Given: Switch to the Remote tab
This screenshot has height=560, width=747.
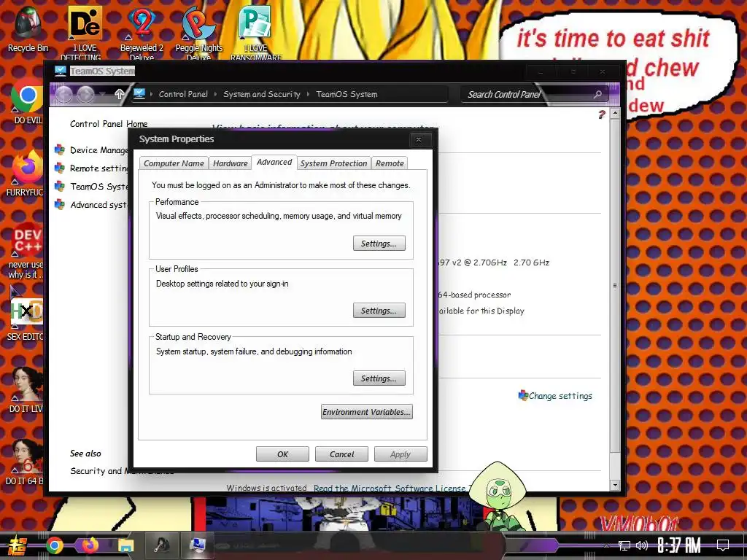Looking at the screenshot, I should point(390,163).
